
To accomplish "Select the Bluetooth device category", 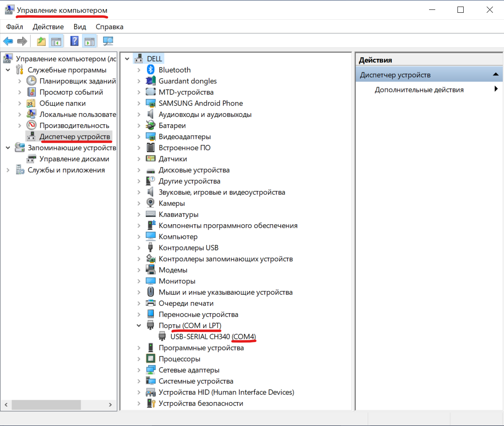I will tap(175, 70).
